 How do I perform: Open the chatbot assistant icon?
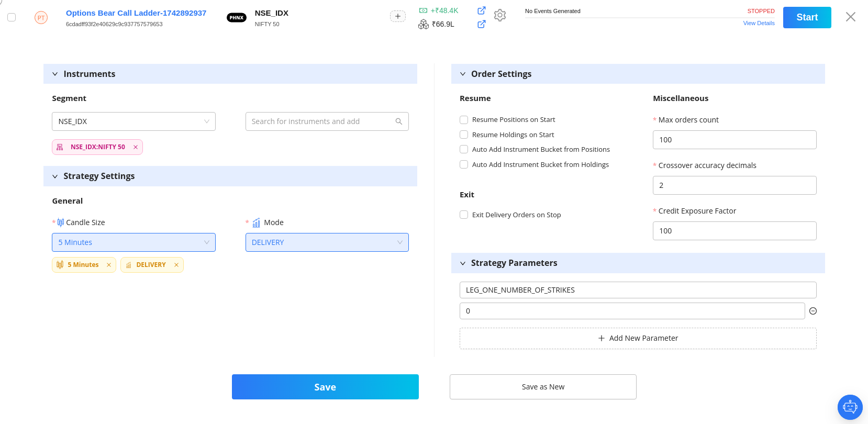point(850,407)
